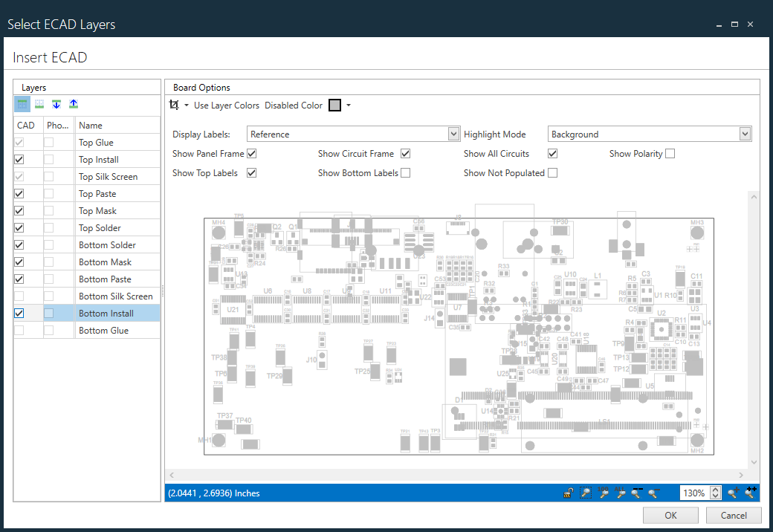This screenshot has height=532, width=773.
Task: Select the Zoom All icon
Action: [620, 493]
